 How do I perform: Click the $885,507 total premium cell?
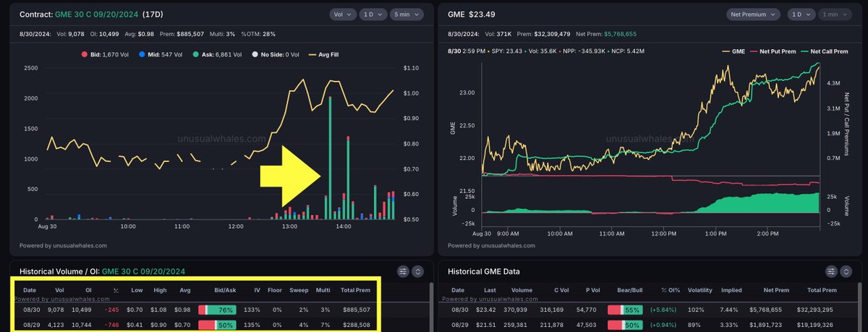pyautogui.click(x=355, y=310)
